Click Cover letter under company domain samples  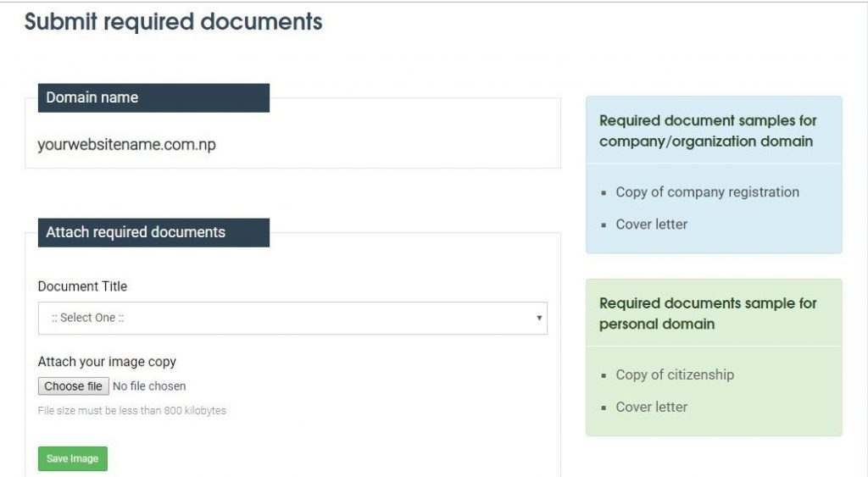pos(652,225)
